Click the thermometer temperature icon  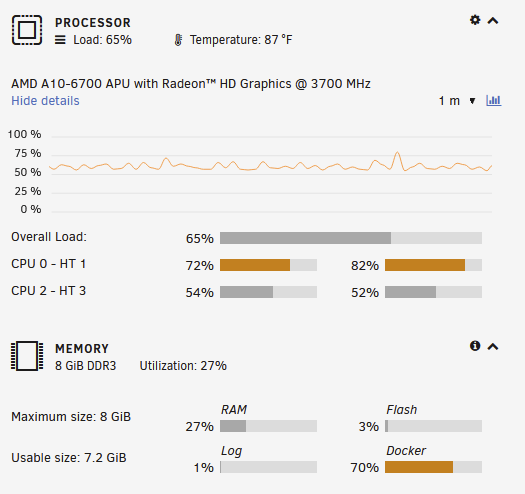coord(178,40)
